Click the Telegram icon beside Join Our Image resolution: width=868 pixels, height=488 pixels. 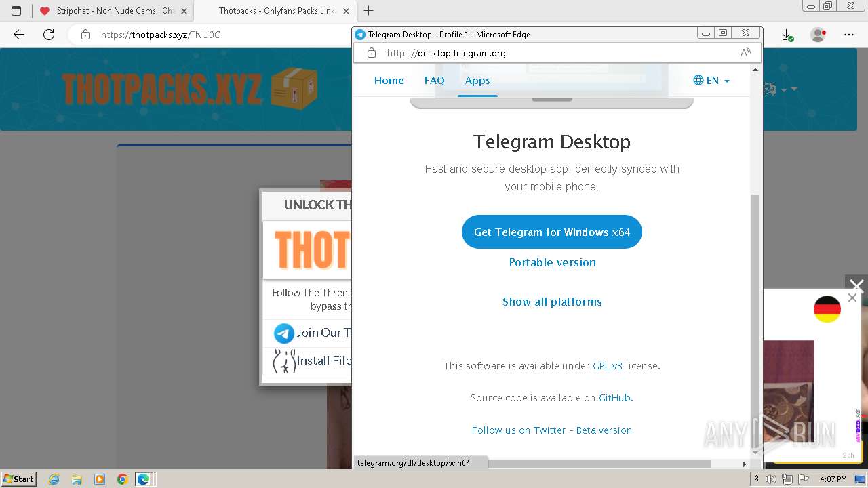pyautogui.click(x=284, y=333)
